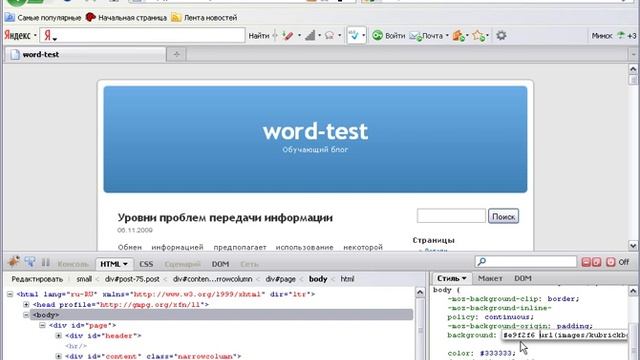Expand the div id header node
The width and height of the screenshot is (640, 360).
click(x=58, y=336)
